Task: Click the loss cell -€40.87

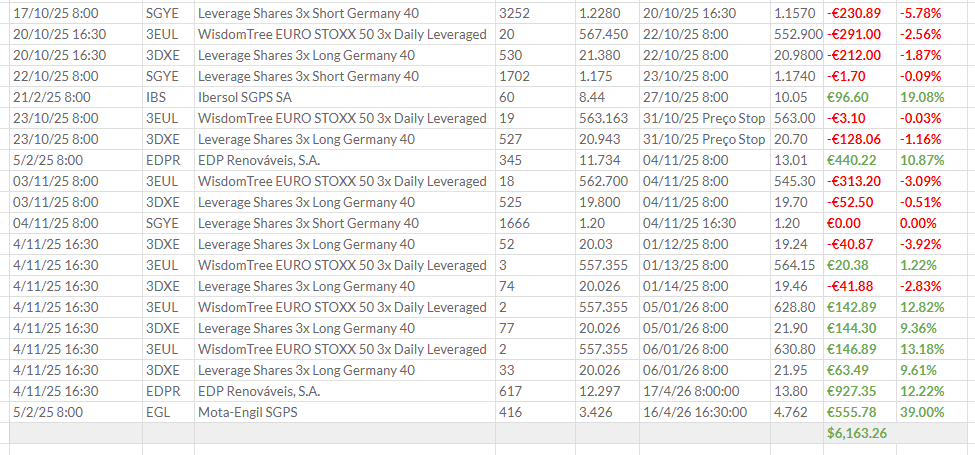Action: click(x=860, y=244)
